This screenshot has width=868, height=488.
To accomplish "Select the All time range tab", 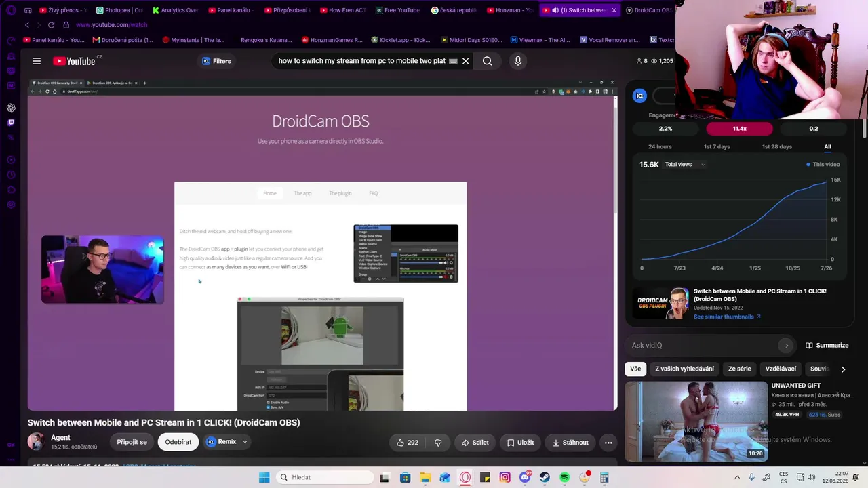I will (827, 146).
